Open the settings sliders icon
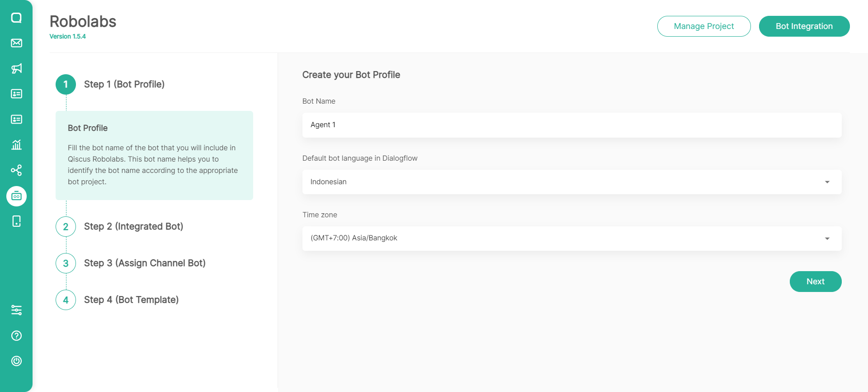This screenshot has height=392, width=868. pos(16,310)
